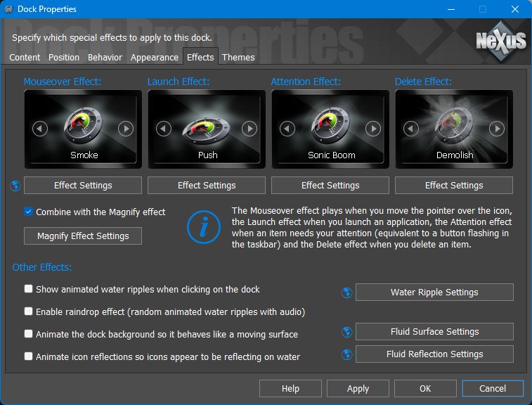Select the Demolish effect preview
Viewport: 532px width, 405px height.
point(454,129)
